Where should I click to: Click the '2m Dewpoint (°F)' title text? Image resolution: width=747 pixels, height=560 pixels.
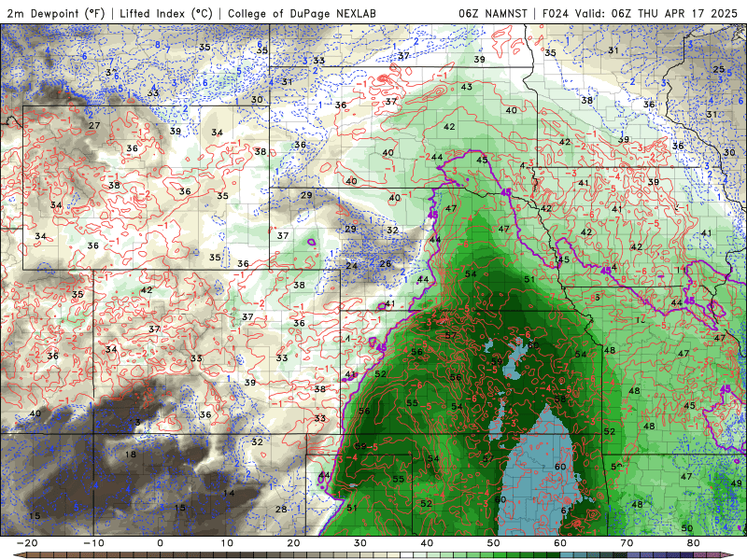click(x=56, y=13)
